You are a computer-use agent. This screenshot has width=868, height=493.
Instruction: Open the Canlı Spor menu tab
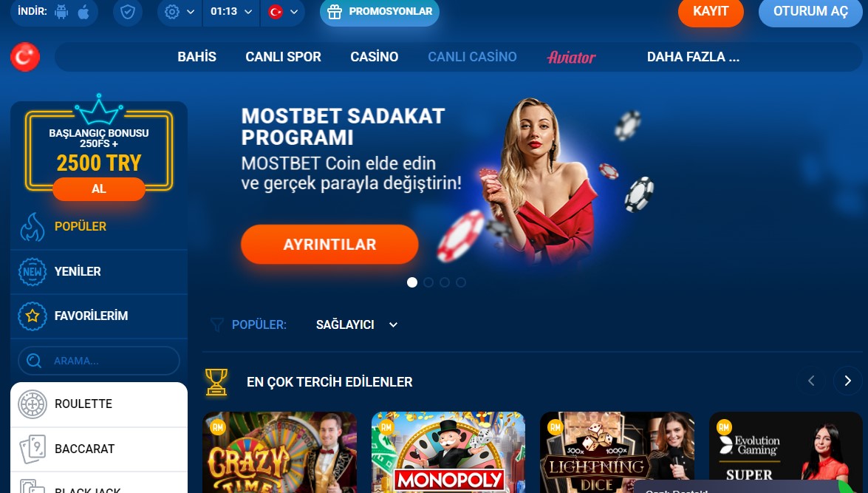point(283,56)
